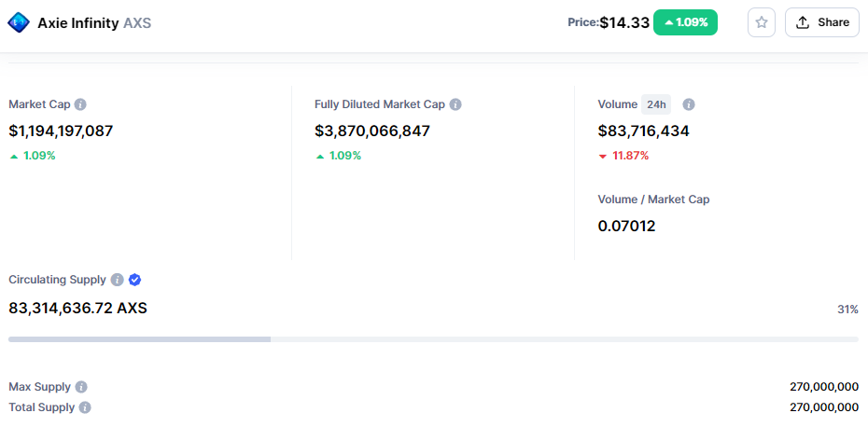Click the verified circulating supply badge
The width and height of the screenshot is (868, 427).
pyautogui.click(x=134, y=280)
